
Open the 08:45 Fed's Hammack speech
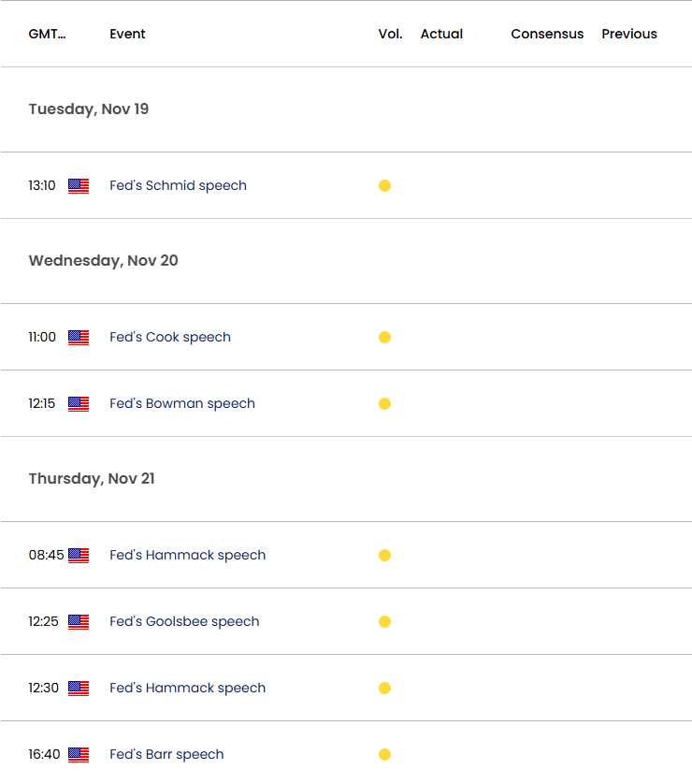tap(187, 555)
